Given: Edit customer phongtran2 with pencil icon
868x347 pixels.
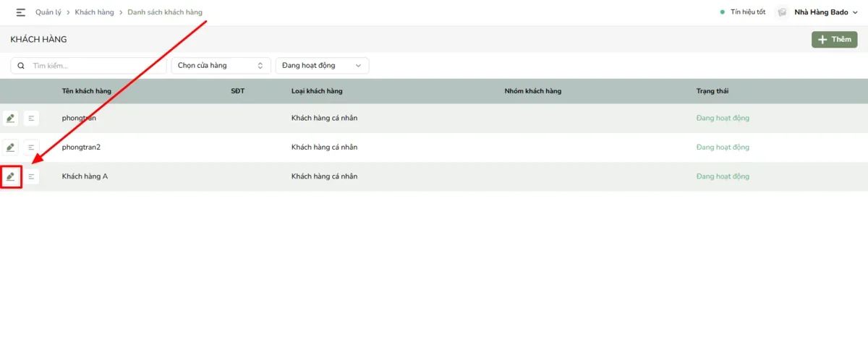Looking at the screenshot, I should pyautogui.click(x=10, y=147).
